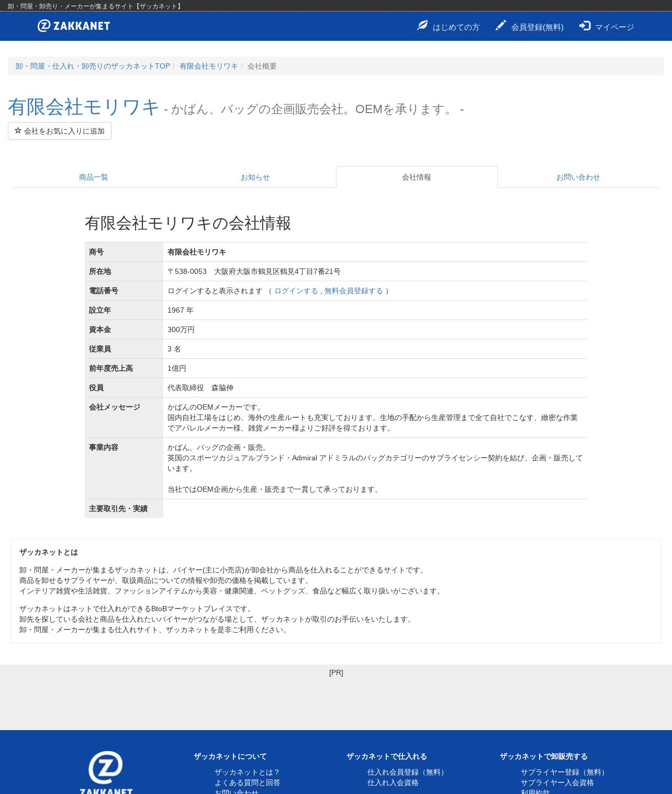The image size is (672, 794).
Task: Click the login arrow icon for マイページ
Action: pyautogui.click(x=585, y=26)
